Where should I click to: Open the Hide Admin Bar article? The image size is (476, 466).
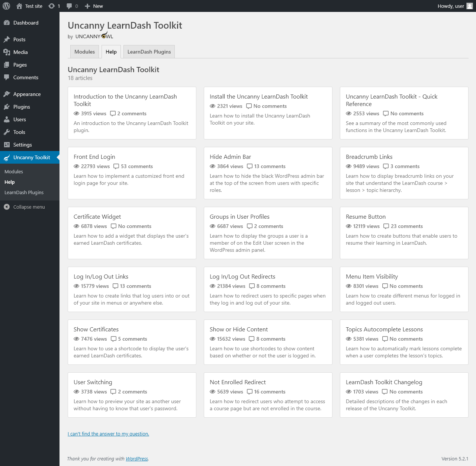[x=268, y=173]
